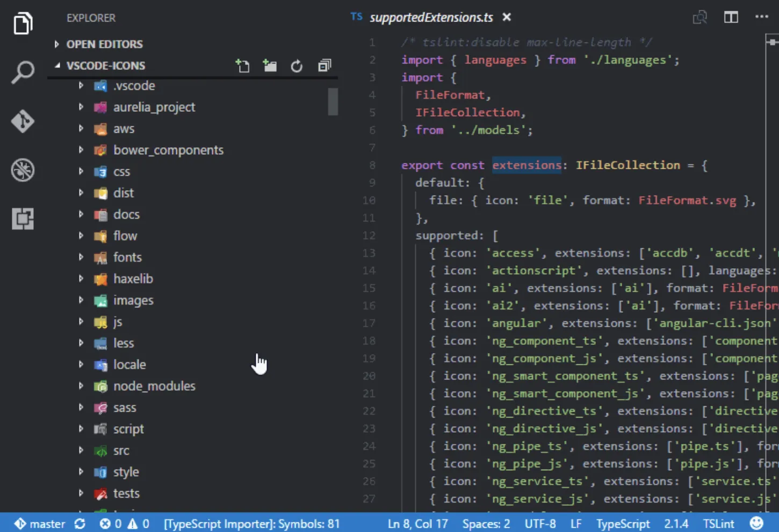The width and height of the screenshot is (779, 532).
Task: Click the explorer scrollbar thumb
Action: point(333,102)
